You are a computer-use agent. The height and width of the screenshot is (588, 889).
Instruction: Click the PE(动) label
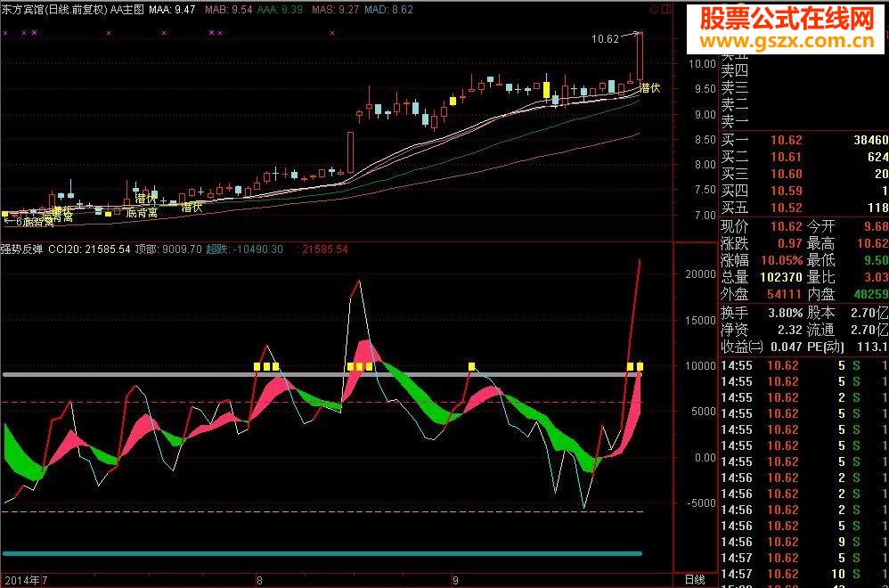tap(826, 347)
